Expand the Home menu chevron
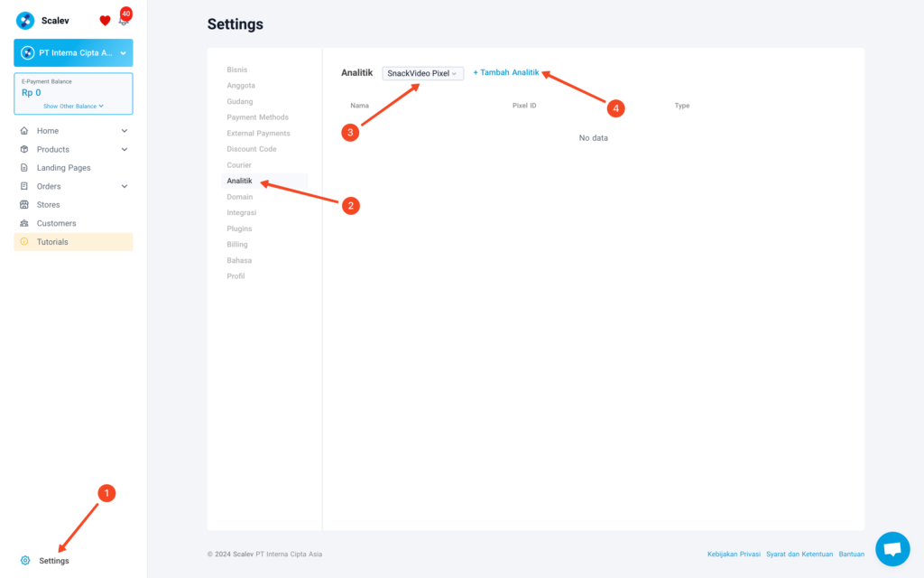Image resolution: width=924 pixels, height=578 pixels. coord(125,131)
